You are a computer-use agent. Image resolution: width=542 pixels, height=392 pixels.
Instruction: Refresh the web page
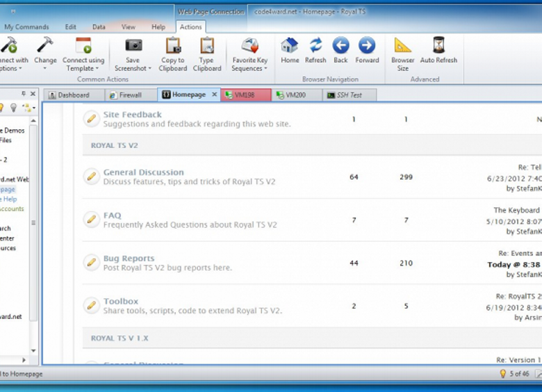[315, 51]
